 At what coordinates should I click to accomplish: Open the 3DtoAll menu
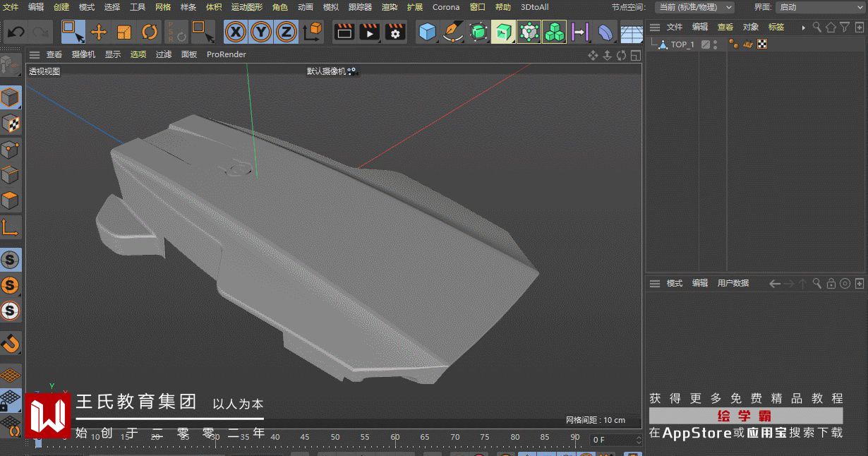(535, 7)
